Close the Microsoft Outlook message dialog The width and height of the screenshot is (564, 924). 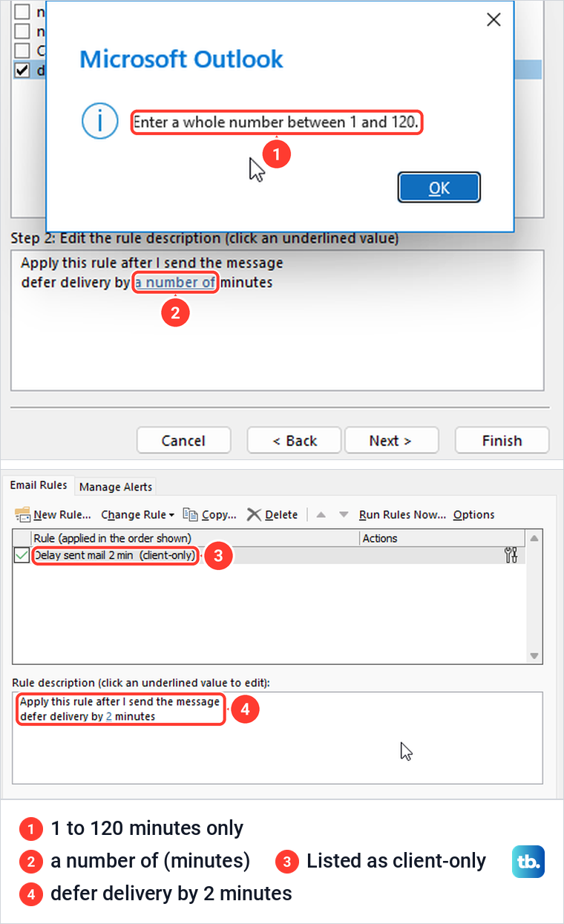tap(493, 20)
